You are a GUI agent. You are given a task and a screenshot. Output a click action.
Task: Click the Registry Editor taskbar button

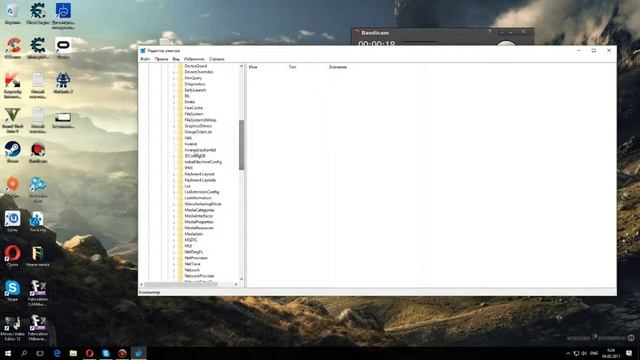click(138, 353)
